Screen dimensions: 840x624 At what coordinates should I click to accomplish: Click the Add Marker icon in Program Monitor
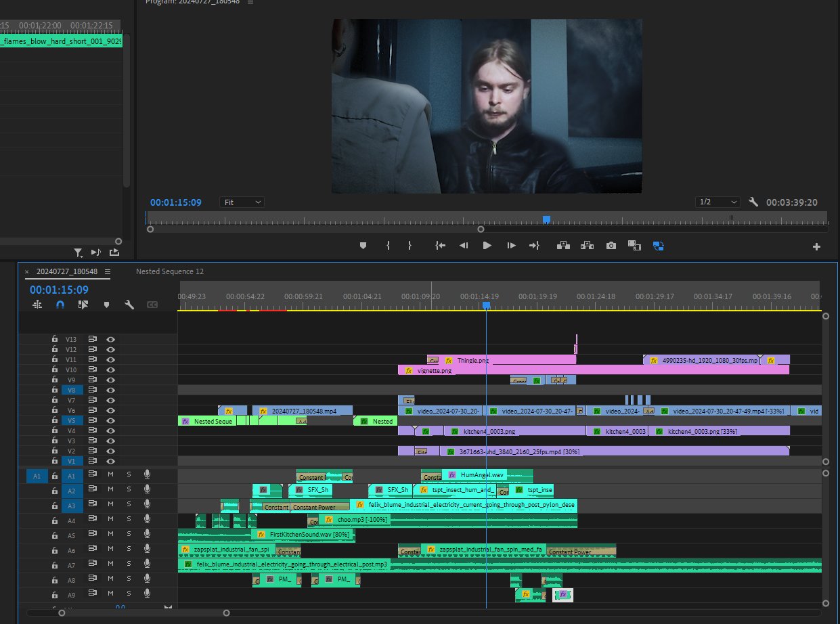363,246
